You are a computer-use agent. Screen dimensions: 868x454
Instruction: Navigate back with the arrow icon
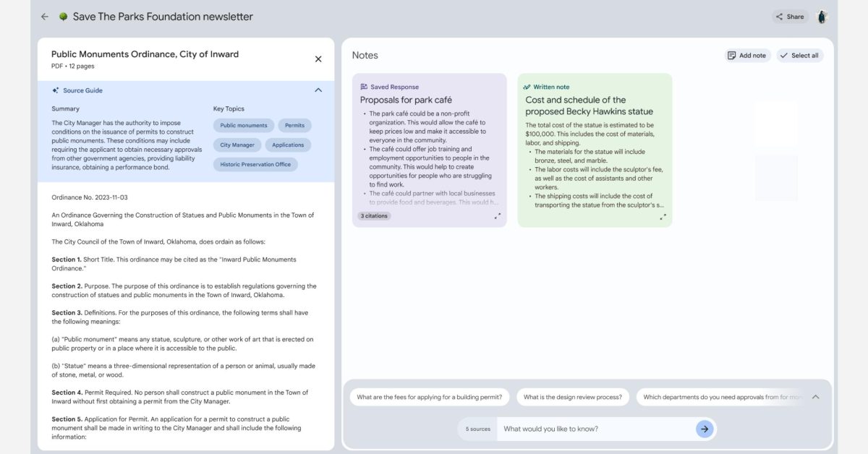click(x=43, y=16)
